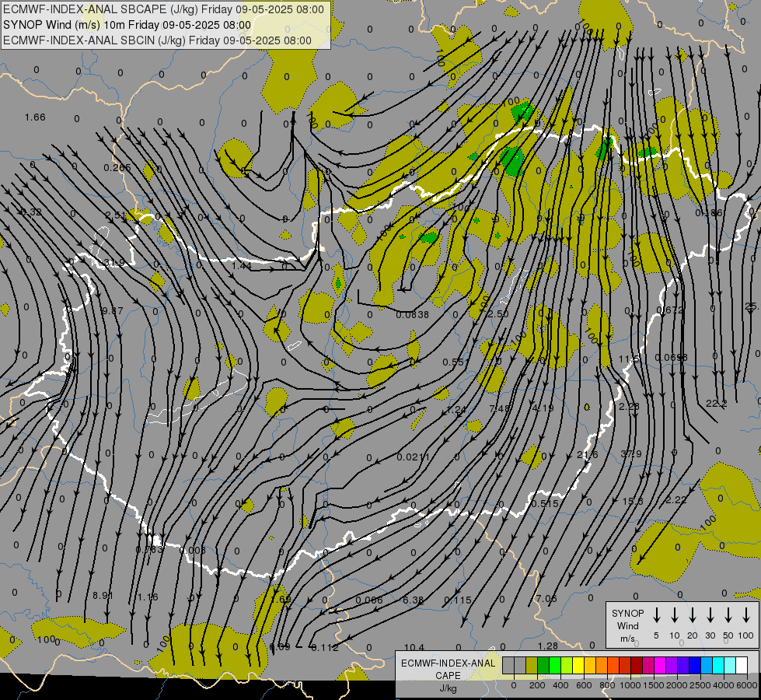The width and height of the screenshot is (761, 700).
Task: Click the wind arrow above the 50 m/s label
Action: click(728, 615)
